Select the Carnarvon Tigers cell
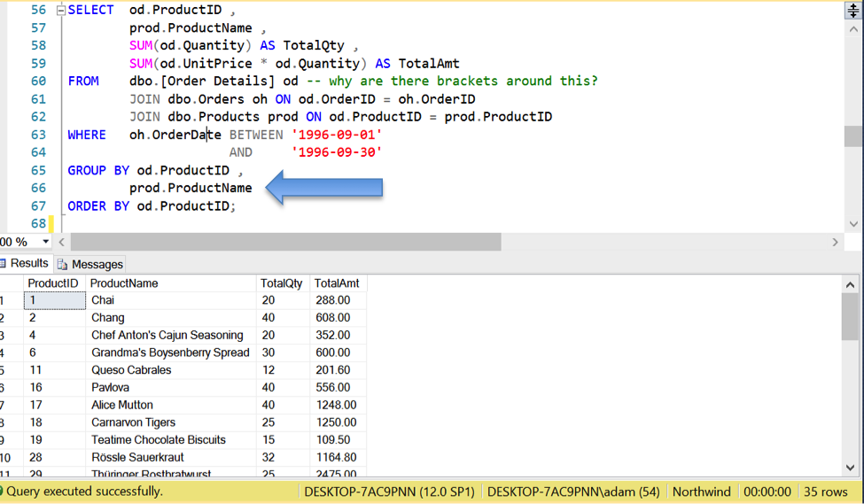 click(x=171, y=423)
